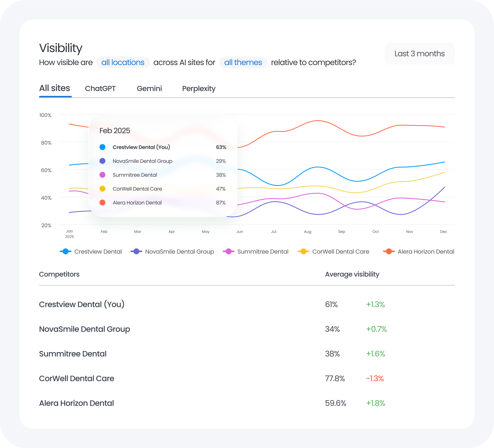Click the CorWell yellow color swatch in the legend

(x=304, y=252)
